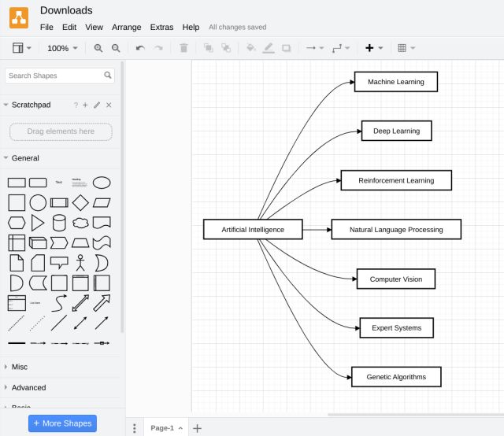Select the Machine Learning box
This screenshot has height=436, width=504.
pyautogui.click(x=396, y=82)
